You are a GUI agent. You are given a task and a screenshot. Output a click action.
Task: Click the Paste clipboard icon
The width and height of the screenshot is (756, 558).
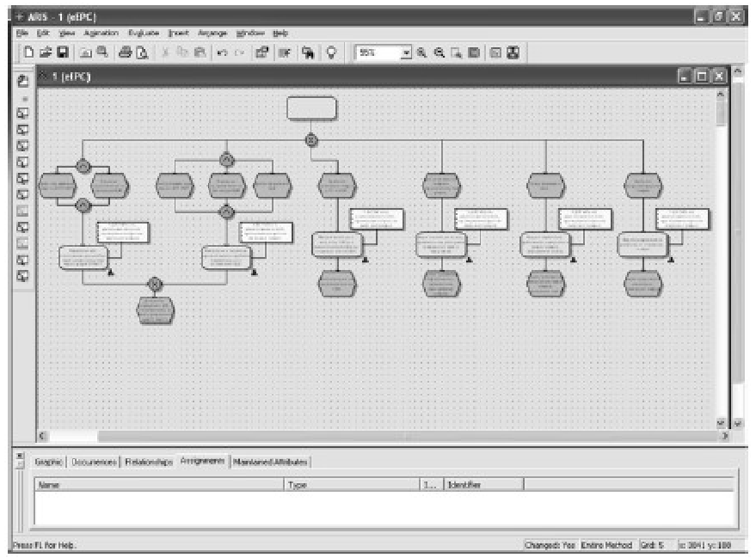200,52
